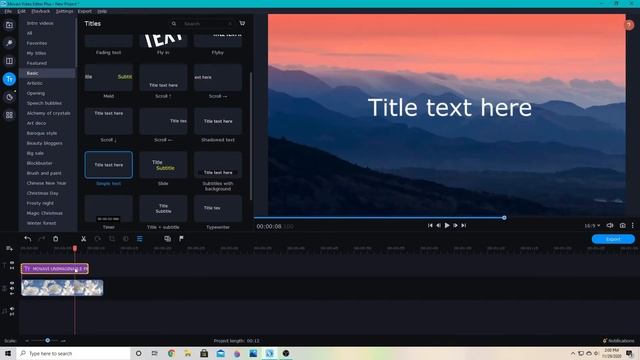Open the Clip properties icon
Viewport: 640px width, 360px height.
pos(140,239)
